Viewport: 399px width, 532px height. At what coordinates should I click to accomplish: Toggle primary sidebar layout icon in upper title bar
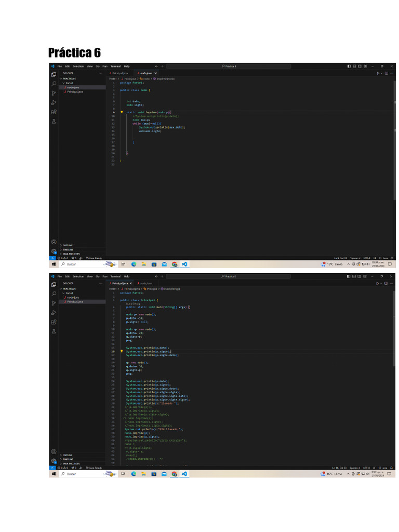[x=349, y=66]
